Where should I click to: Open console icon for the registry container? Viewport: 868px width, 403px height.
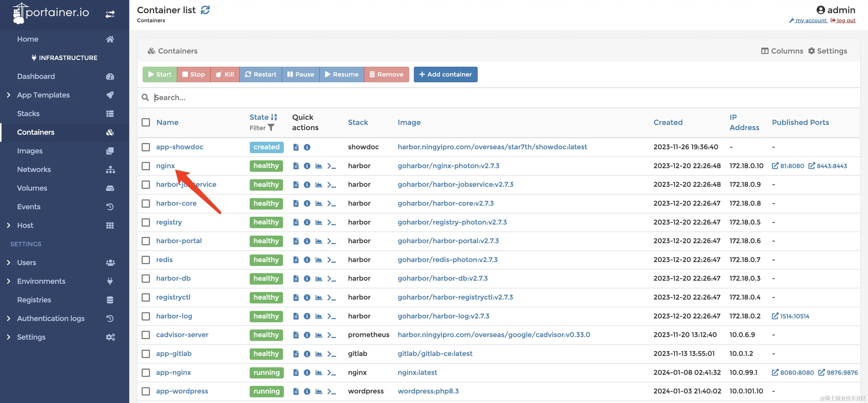pyautogui.click(x=332, y=222)
